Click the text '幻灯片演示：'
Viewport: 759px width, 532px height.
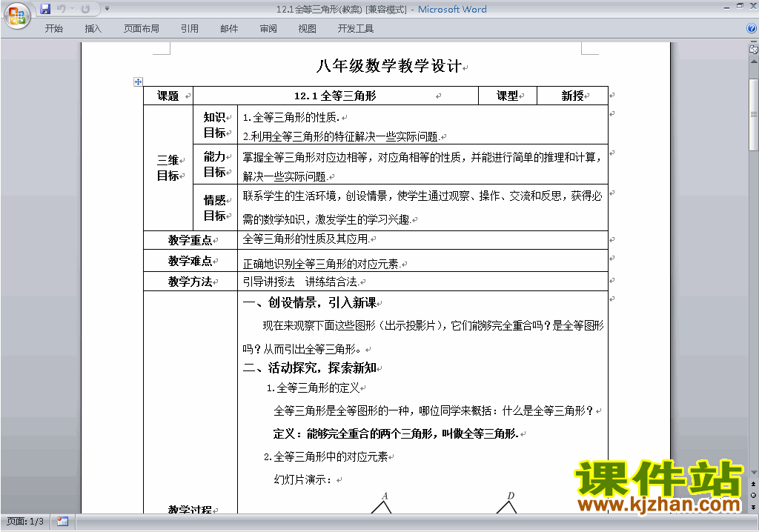pyautogui.click(x=303, y=479)
